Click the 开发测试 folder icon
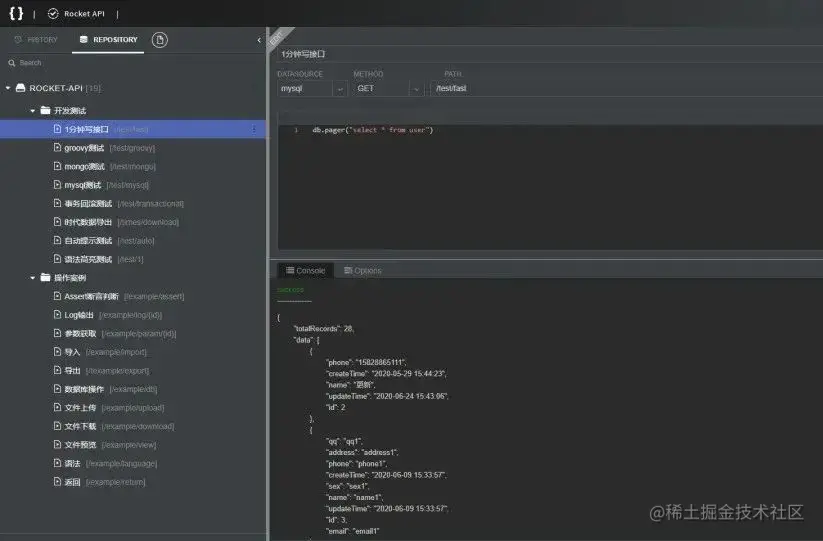Viewport: 823px width, 541px height. 45,110
